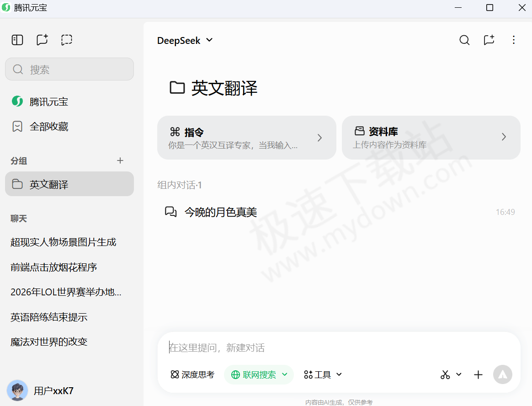
Task: Open the 工具 tools dropdown
Action: [x=323, y=375]
